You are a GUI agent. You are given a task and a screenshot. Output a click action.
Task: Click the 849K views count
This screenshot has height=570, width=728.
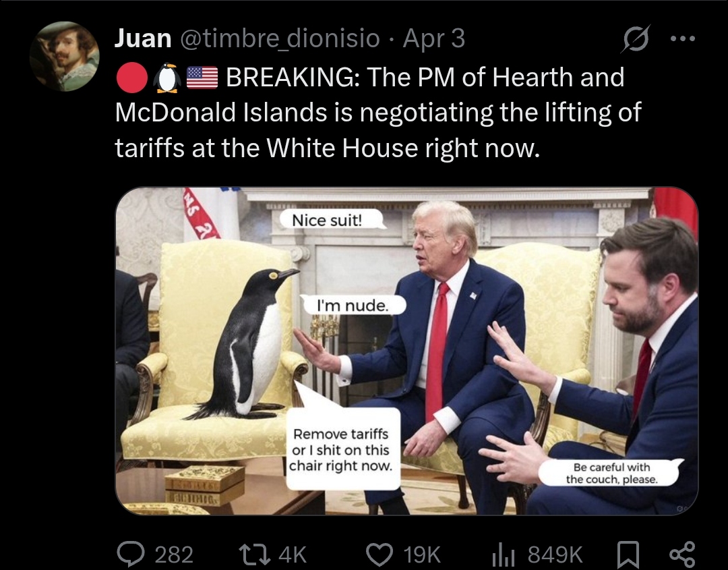(555, 554)
